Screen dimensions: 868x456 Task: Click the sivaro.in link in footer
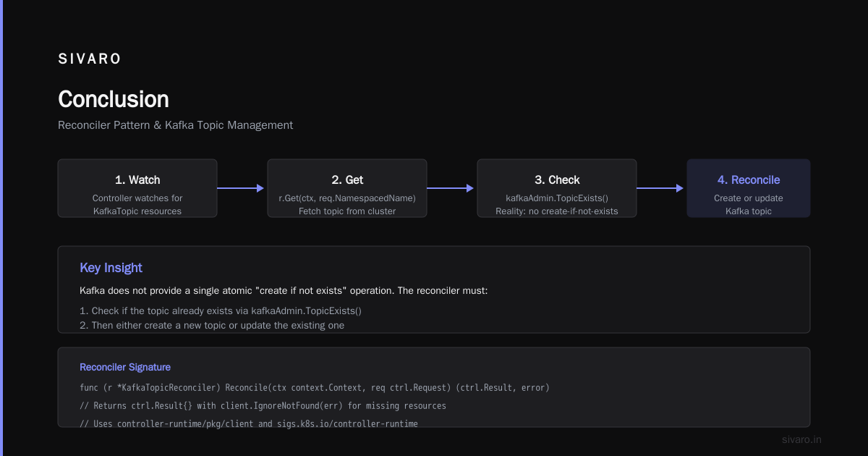(x=802, y=439)
